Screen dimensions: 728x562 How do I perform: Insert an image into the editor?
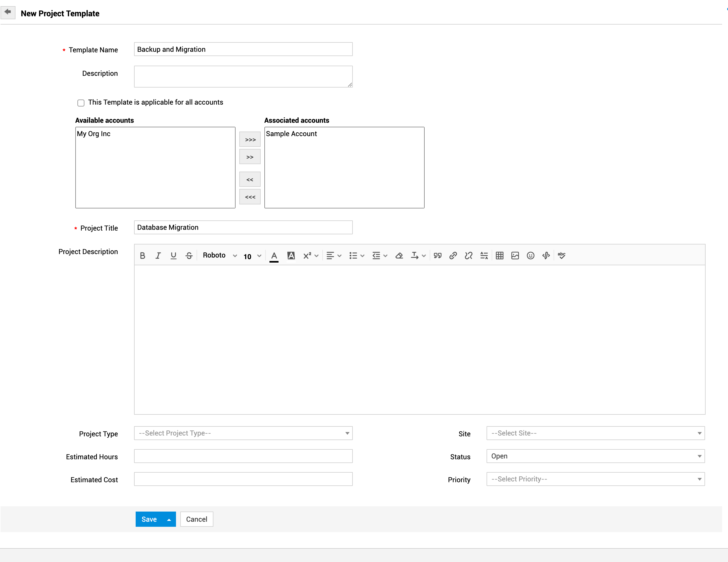pos(515,255)
